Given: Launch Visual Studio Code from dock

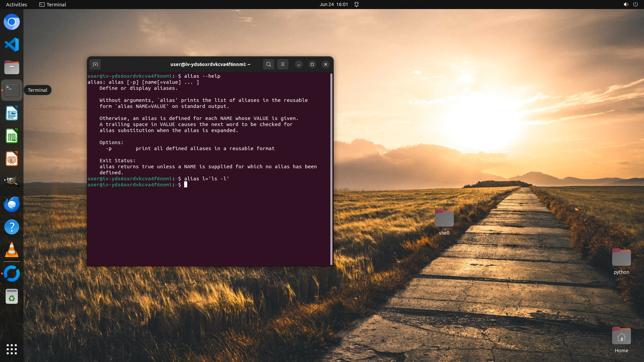Looking at the screenshot, I should click(12, 45).
